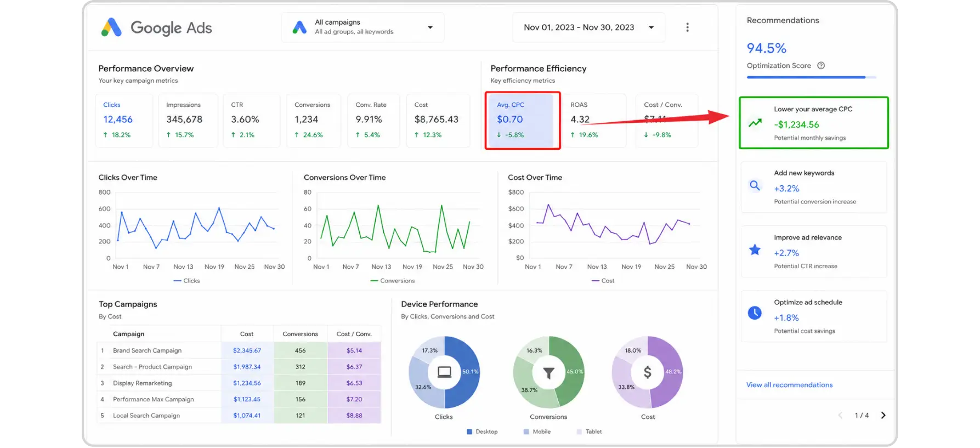
Task: Open the Add new keywords recommendation
Action: tap(814, 187)
